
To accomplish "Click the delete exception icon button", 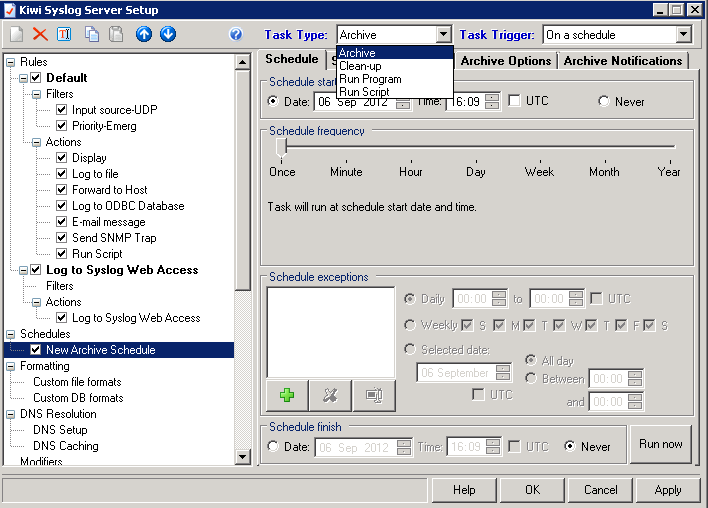I will click(x=330, y=396).
